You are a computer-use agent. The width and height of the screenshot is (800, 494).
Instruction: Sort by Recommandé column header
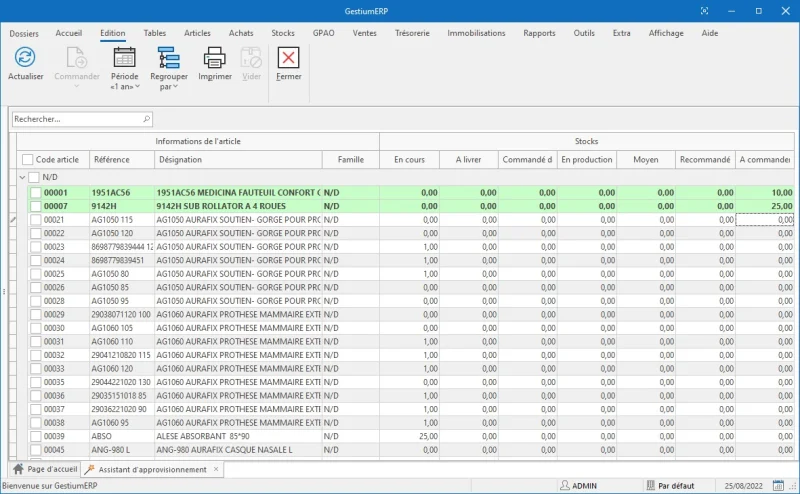[705, 160]
